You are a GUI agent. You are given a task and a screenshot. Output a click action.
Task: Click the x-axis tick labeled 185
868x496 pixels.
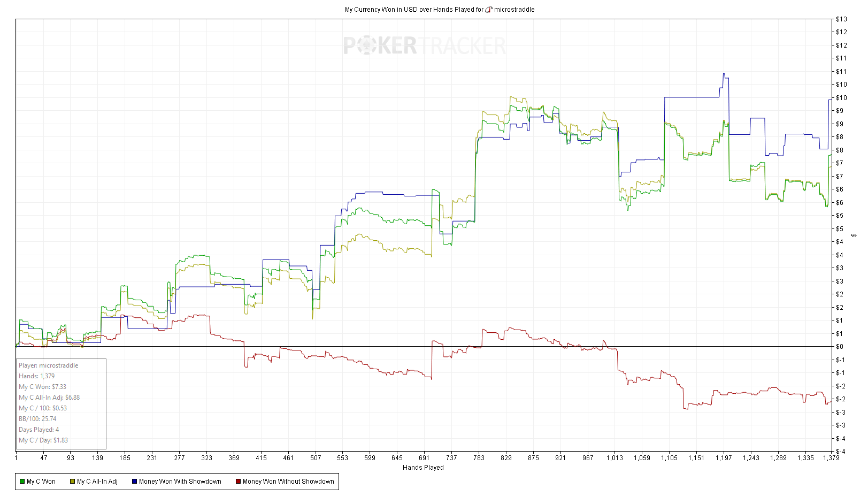[125, 458]
